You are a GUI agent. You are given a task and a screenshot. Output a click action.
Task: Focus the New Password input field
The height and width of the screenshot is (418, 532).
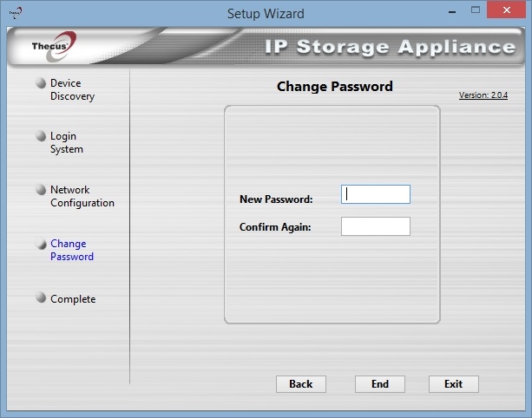[376, 194]
